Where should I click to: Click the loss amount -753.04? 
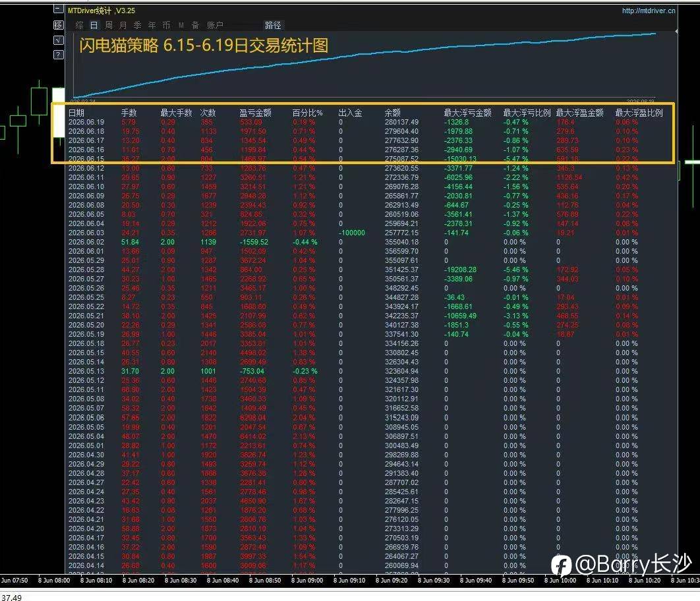tap(252, 372)
